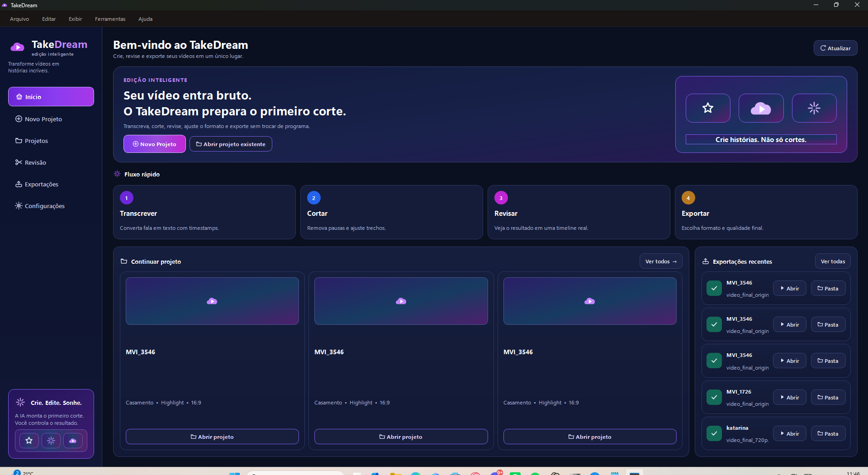Open the Ajuda menu

(145, 19)
